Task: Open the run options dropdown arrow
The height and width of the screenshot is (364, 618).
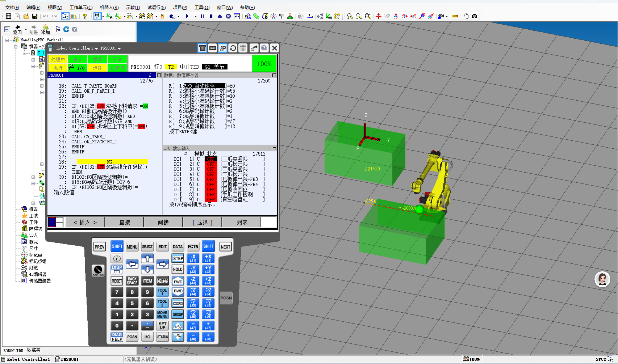Action: pyautogui.click(x=195, y=16)
